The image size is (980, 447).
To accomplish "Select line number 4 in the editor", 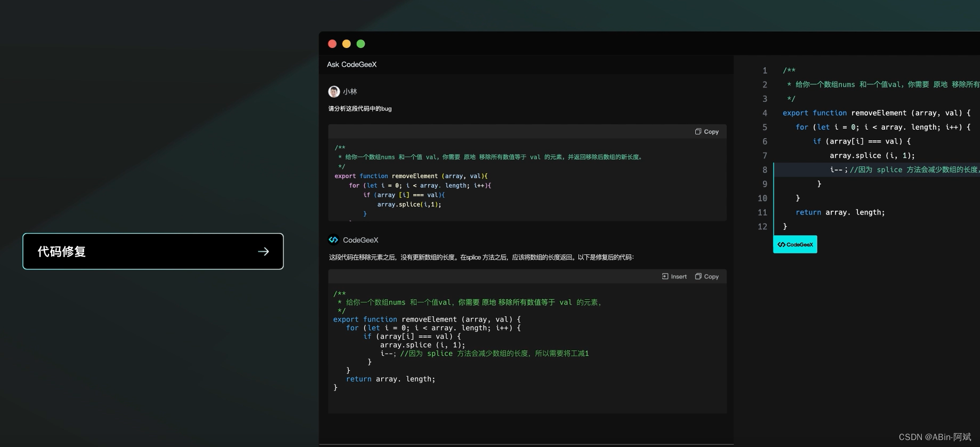I will [x=765, y=113].
